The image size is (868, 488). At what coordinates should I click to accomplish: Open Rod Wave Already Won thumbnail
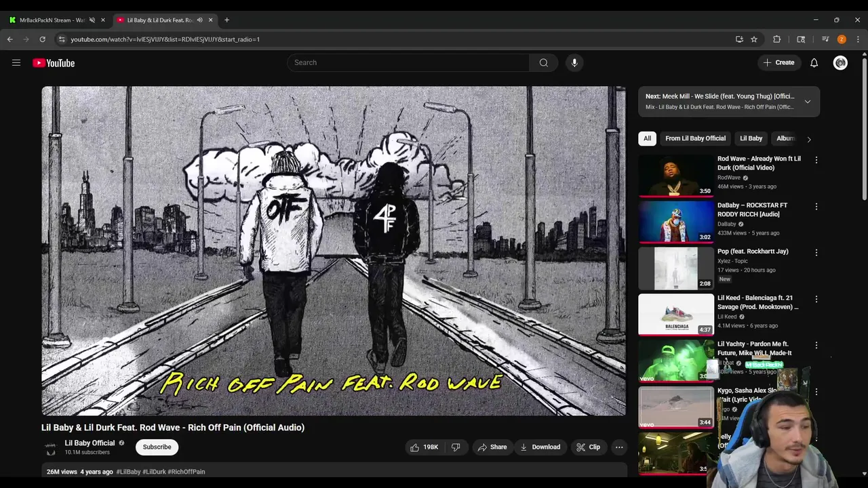click(676, 176)
